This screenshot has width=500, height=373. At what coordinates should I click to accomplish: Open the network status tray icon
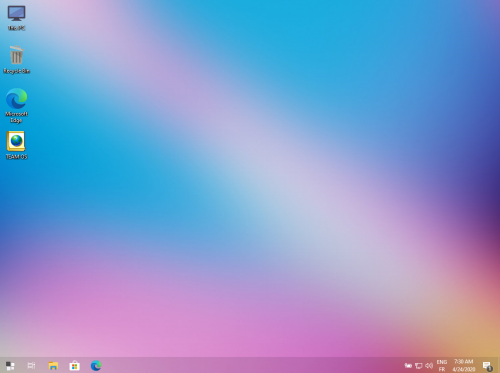point(419,366)
